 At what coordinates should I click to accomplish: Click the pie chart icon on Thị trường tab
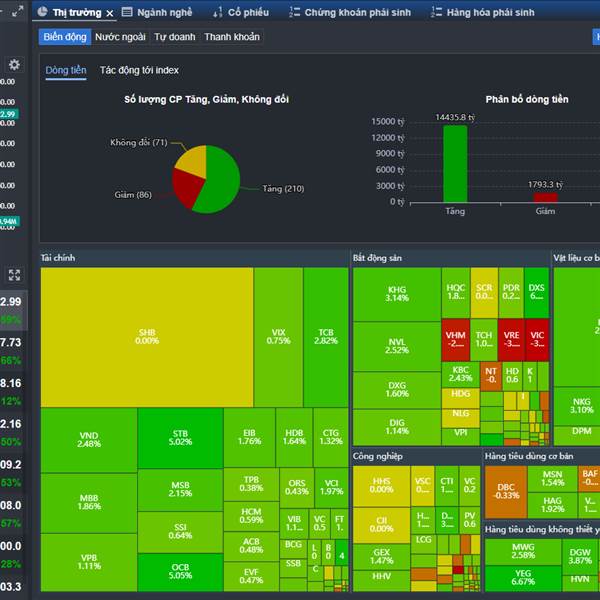click(42, 12)
